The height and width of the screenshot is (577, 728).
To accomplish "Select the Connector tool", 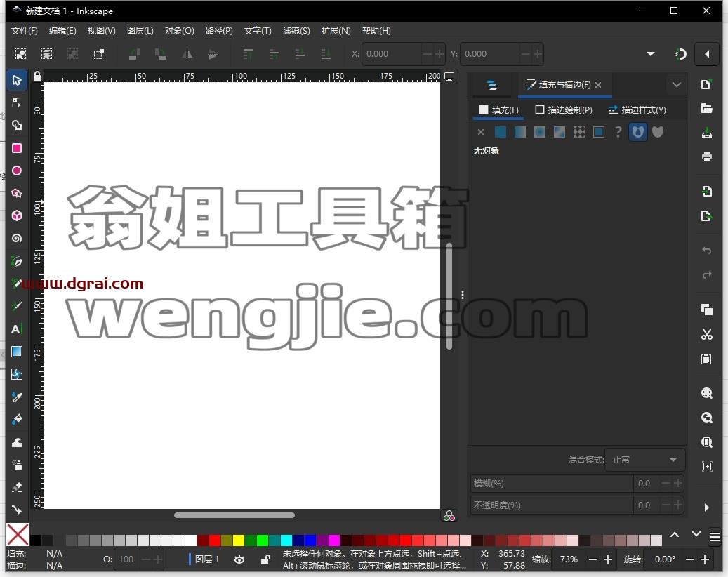I will click(17, 510).
